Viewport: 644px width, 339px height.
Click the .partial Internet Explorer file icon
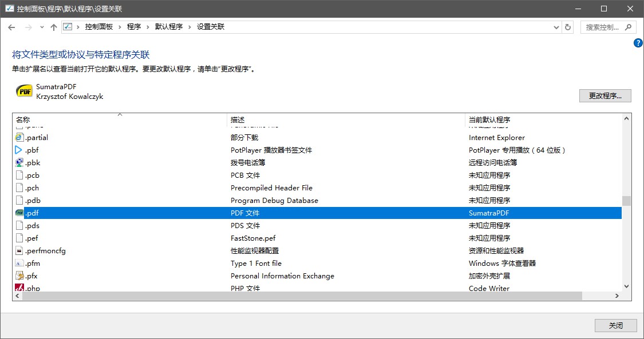pos(19,138)
